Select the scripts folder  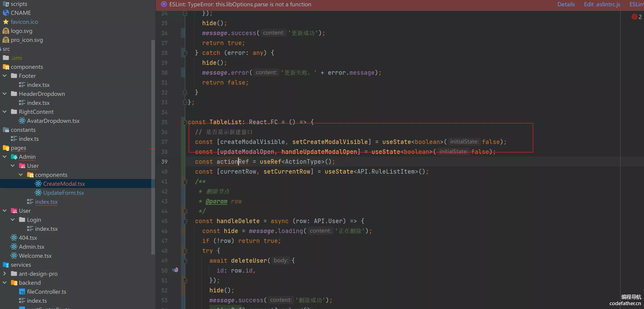[15, 4]
